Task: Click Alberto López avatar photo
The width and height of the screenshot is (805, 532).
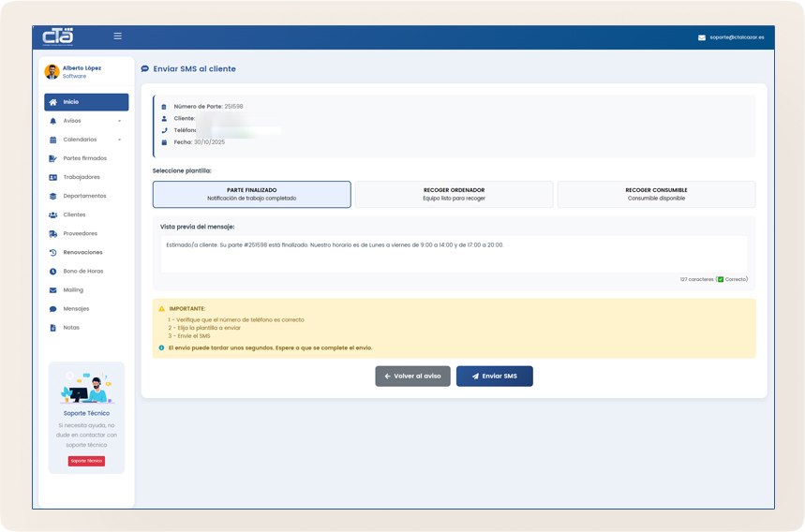Action: 52,72
